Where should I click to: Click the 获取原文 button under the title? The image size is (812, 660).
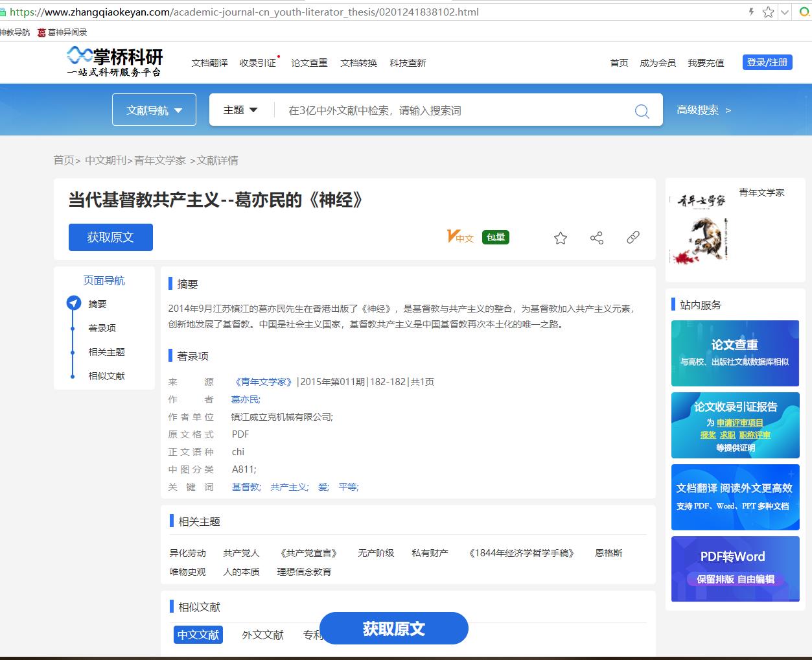click(x=111, y=237)
